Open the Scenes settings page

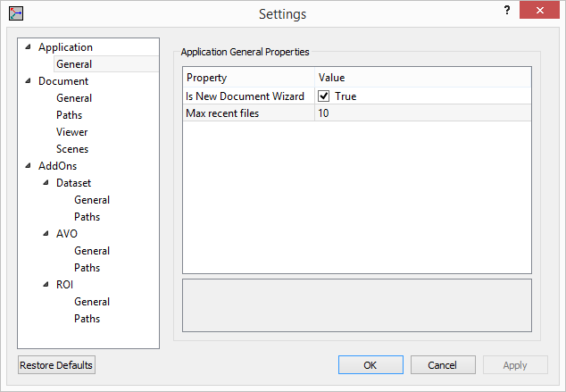point(72,149)
